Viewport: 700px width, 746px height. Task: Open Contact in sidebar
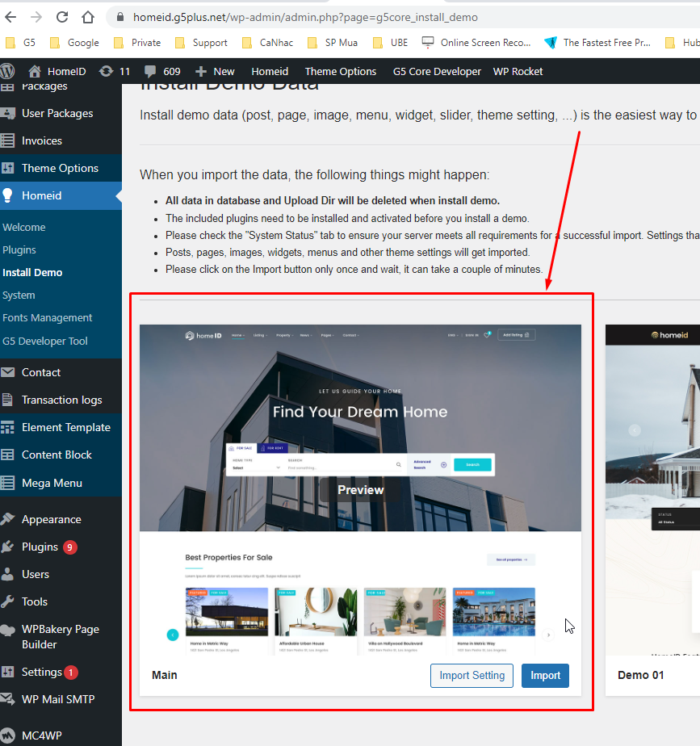(x=61, y=372)
